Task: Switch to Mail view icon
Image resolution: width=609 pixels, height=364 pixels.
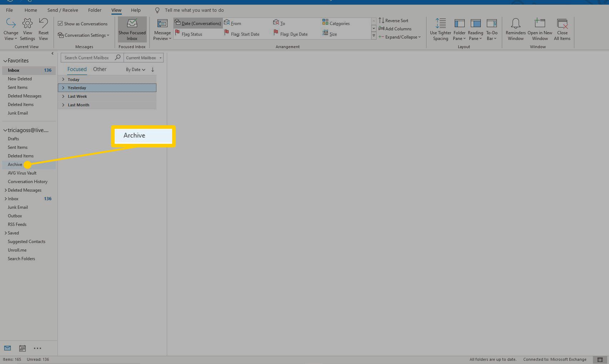Action: 8,348
